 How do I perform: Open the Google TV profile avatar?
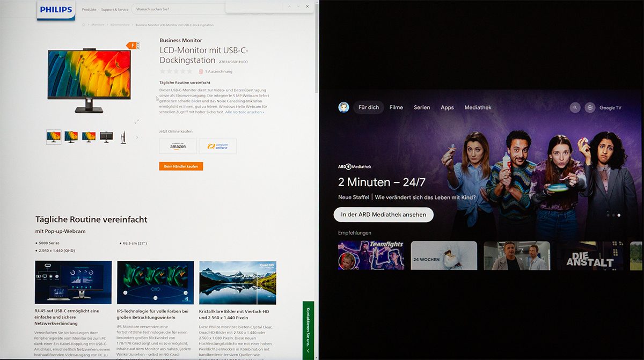pos(344,107)
